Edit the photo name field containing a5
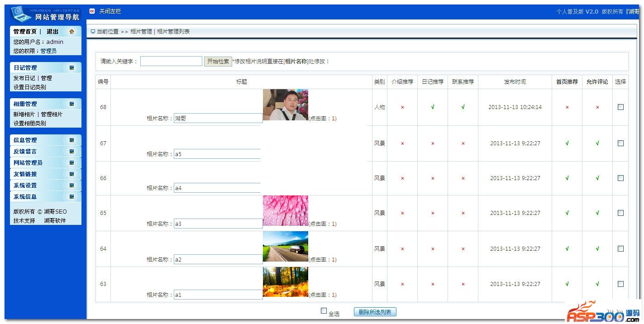Image resolution: width=644 pixels, height=324 pixels. tap(217, 154)
